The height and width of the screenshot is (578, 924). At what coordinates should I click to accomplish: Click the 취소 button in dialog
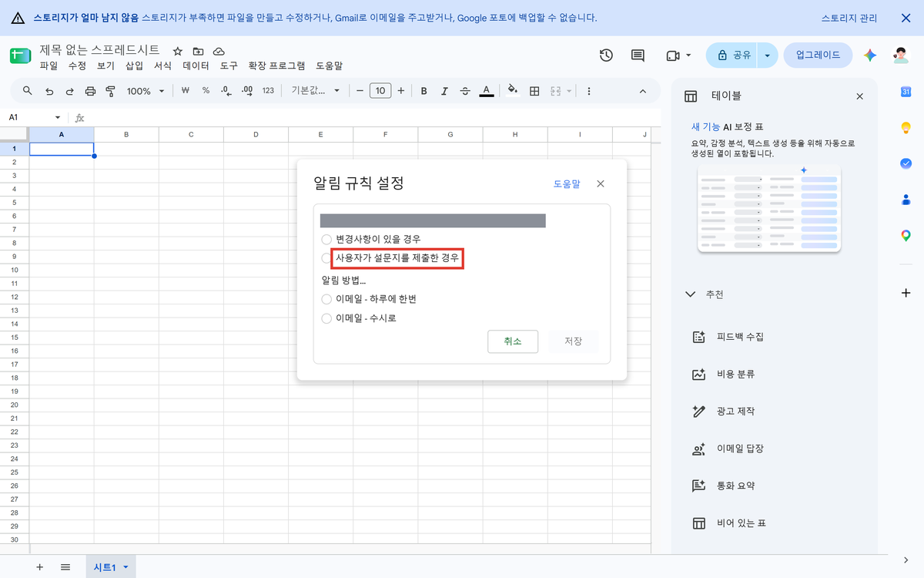[513, 341]
